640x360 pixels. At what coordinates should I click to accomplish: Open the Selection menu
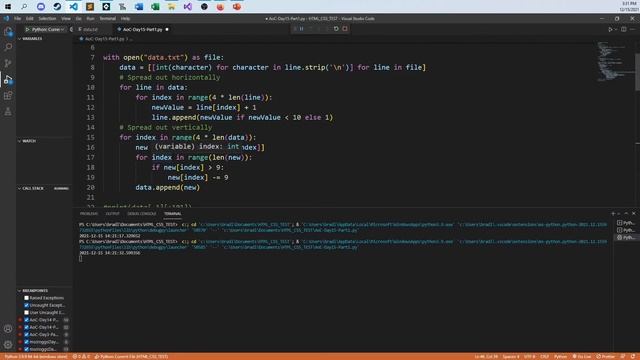[47, 18]
